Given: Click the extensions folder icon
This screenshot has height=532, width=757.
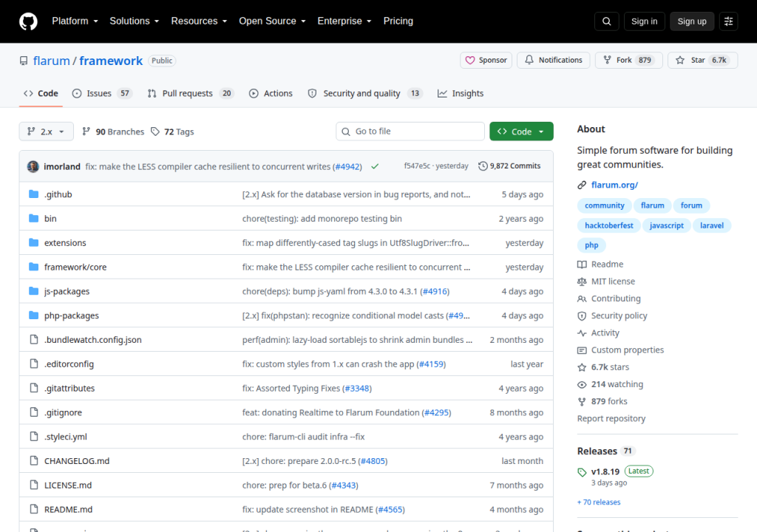Looking at the screenshot, I should 33,242.
